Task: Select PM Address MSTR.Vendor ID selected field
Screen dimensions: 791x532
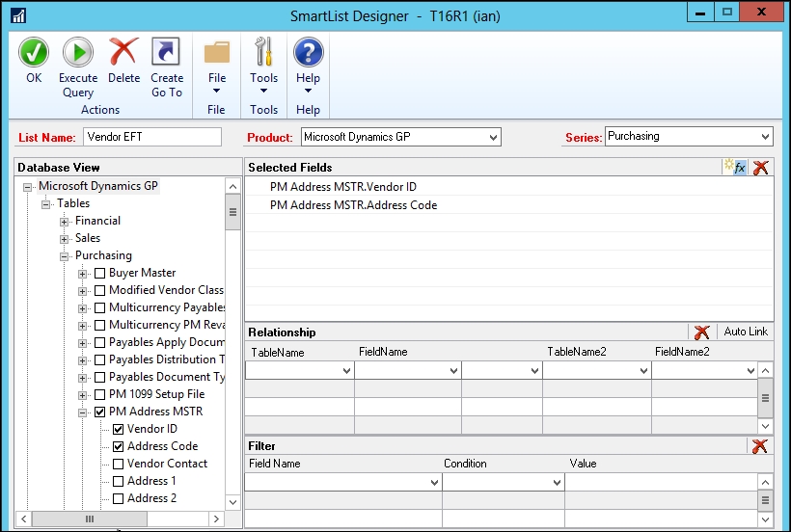Action: coord(343,187)
